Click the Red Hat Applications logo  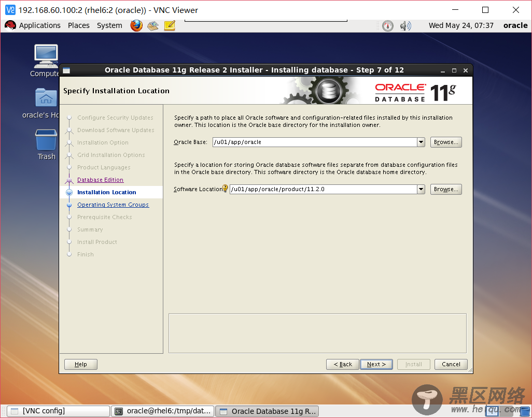[x=10, y=25]
